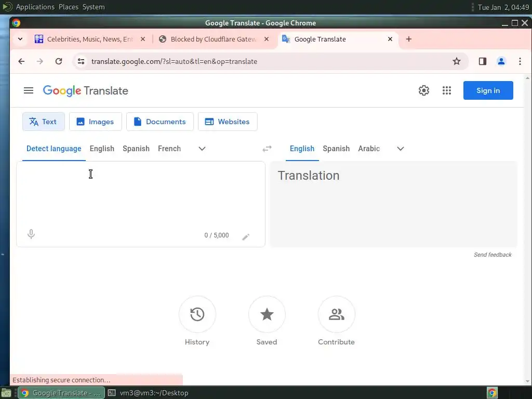Open the System menu
532x399 pixels.
coord(94,7)
